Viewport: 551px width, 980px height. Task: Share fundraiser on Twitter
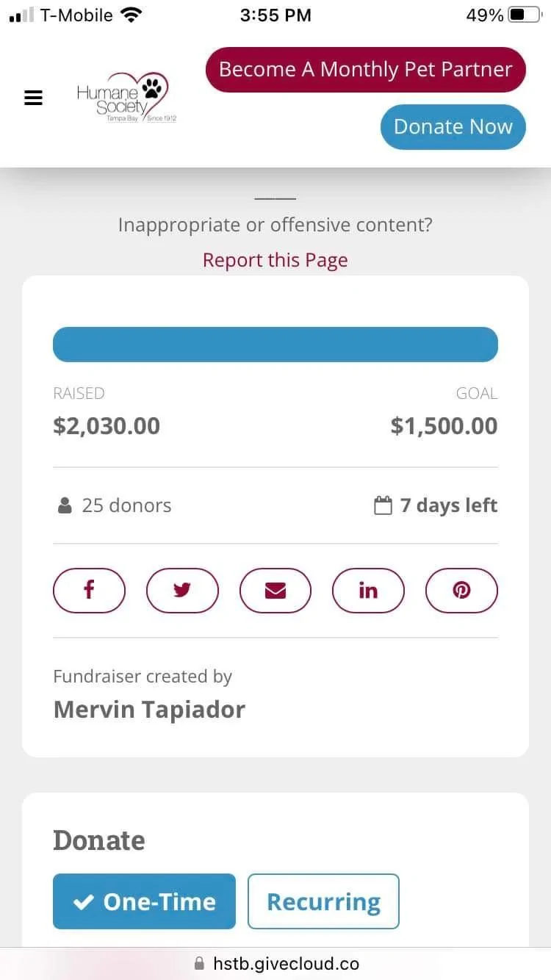click(182, 590)
